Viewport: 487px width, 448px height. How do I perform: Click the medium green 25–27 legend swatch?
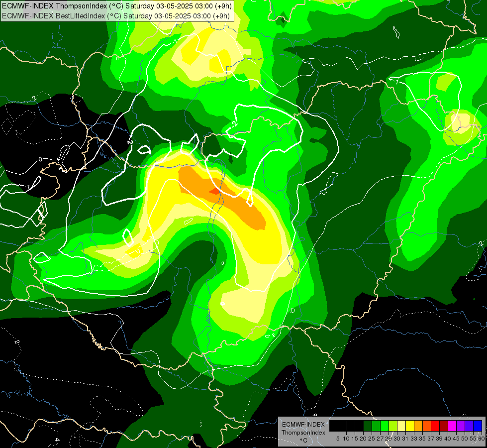(x=376, y=426)
